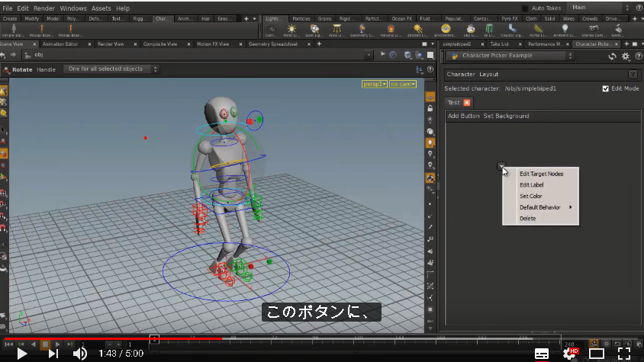Click Set Background button
Image resolution: width=644 pixels, height=362 pixels.
(506, 116)
